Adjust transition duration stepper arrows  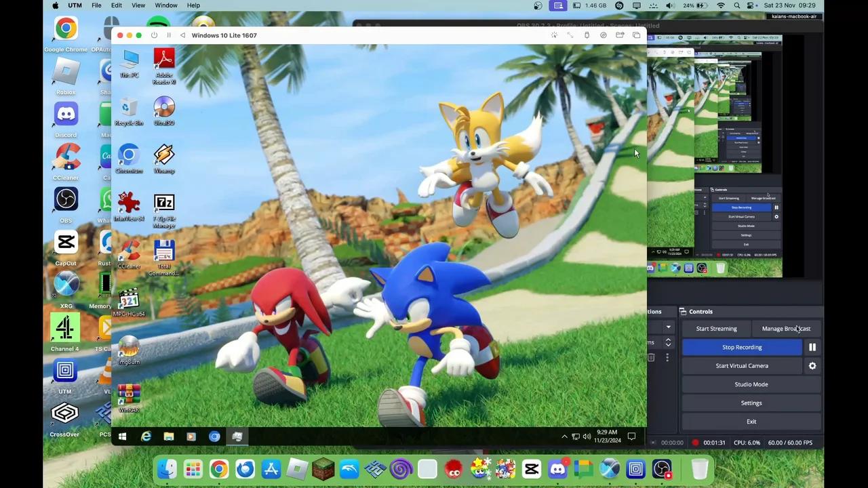(668, 343)
